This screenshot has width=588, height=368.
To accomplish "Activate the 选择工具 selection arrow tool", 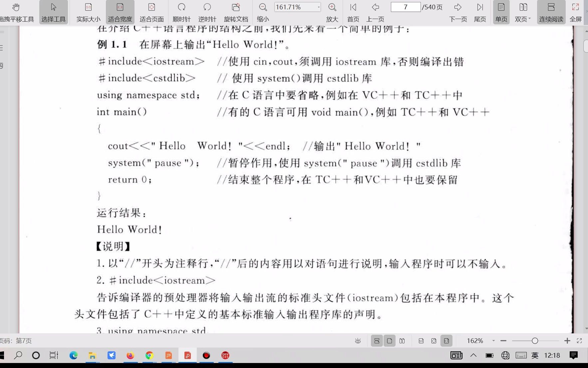I will pyautogui.click(x=53, y=12).
